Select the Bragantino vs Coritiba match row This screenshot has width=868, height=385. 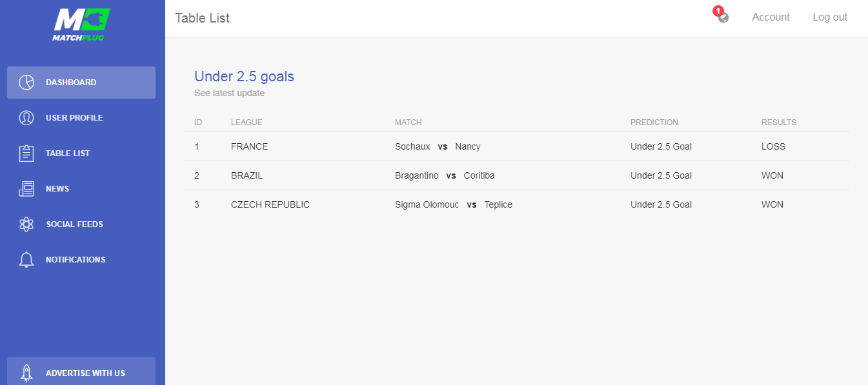pos(516,175)
